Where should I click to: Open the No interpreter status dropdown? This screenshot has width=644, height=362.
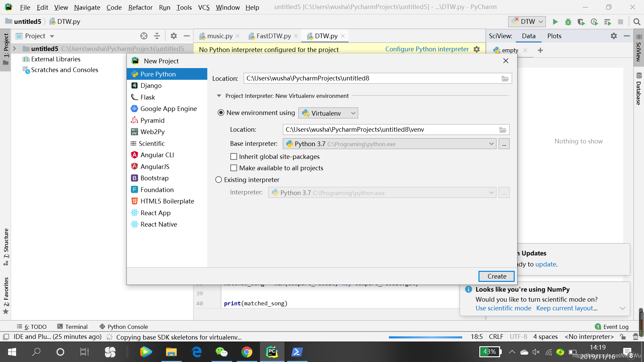click(x=589, y=337)
